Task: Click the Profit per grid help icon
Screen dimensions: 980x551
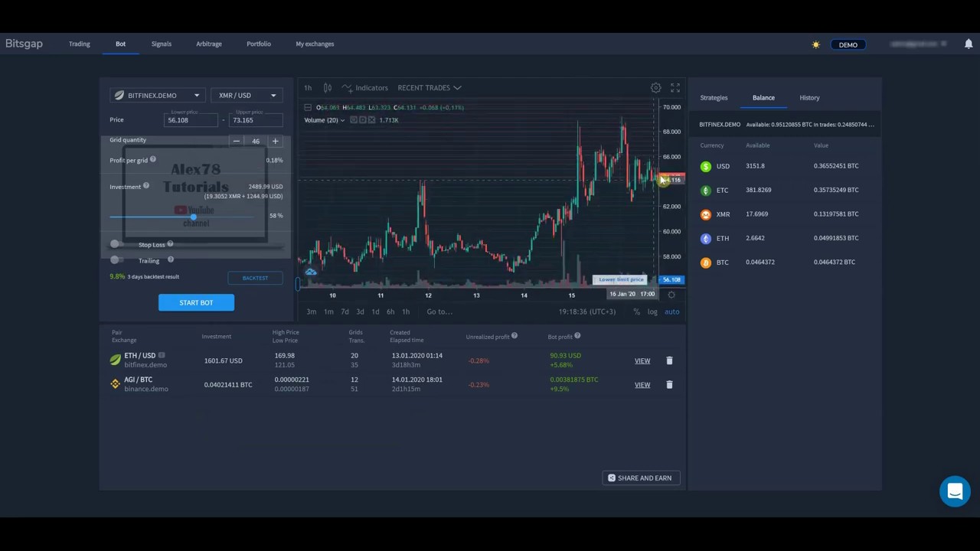Action: pos(153,159)
